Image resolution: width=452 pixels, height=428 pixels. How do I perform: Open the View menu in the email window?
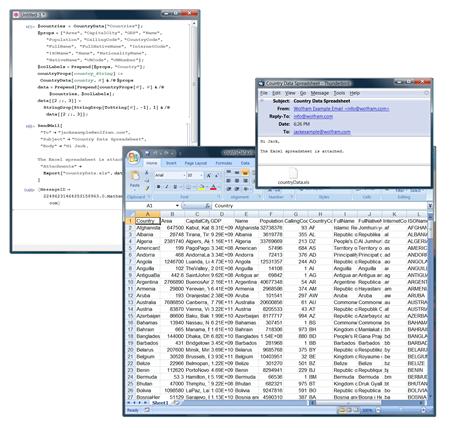290,93
